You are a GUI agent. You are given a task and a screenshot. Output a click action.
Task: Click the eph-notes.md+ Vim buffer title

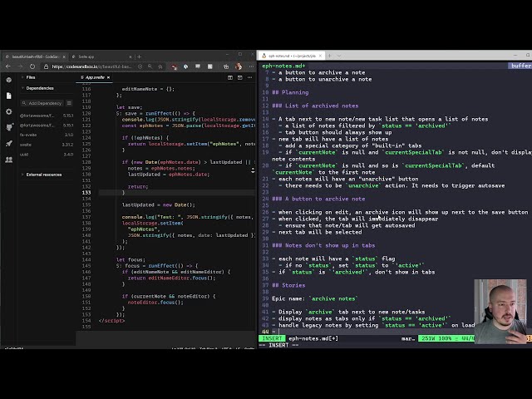(283, 66)
